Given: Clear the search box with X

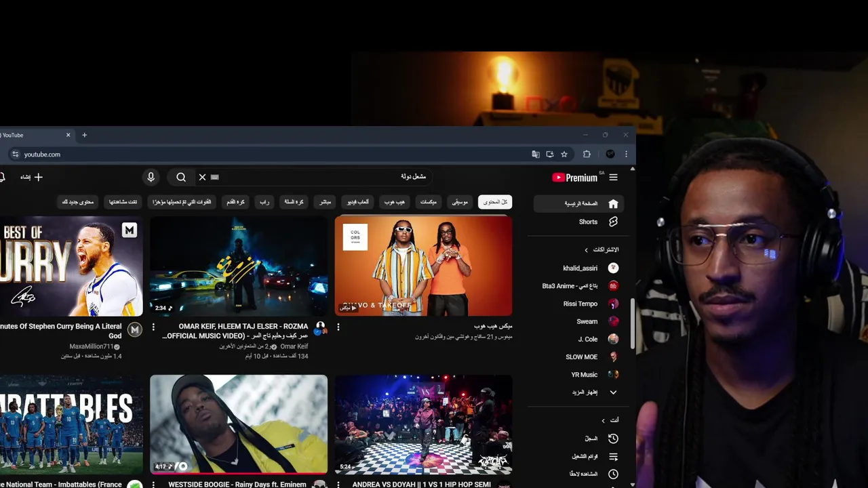Looking at the screenshot, I should tap(202, 177).
